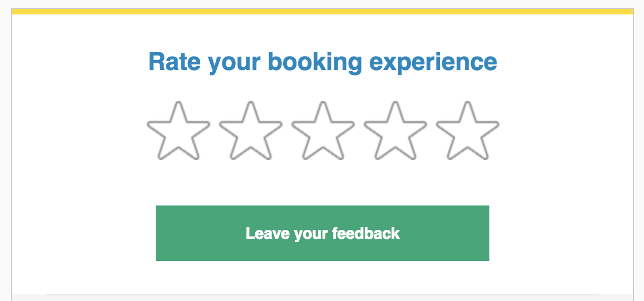Viewport: 644px width, 301px height.
Task: Give the booking a one-star rating
Action: click(x=179, y=131)
